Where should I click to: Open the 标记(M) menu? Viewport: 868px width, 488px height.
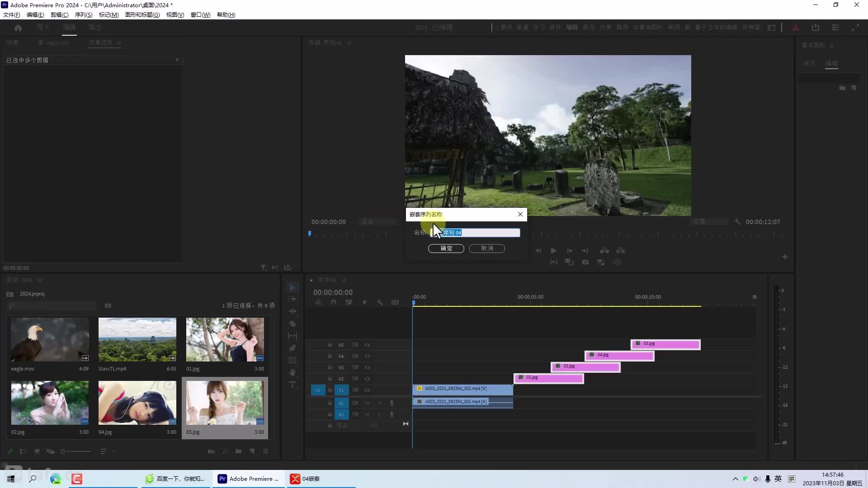coord(108,15)
